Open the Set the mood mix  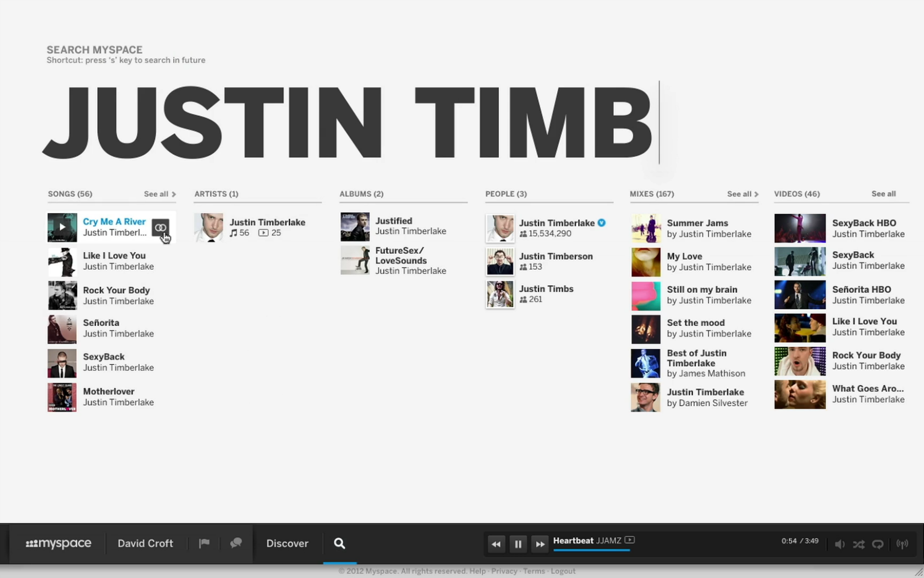(696, 323)
